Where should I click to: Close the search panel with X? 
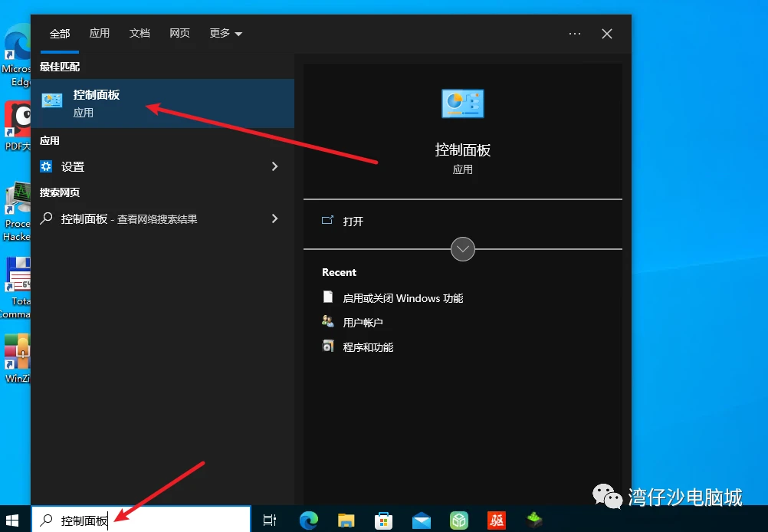pos(607,34)
